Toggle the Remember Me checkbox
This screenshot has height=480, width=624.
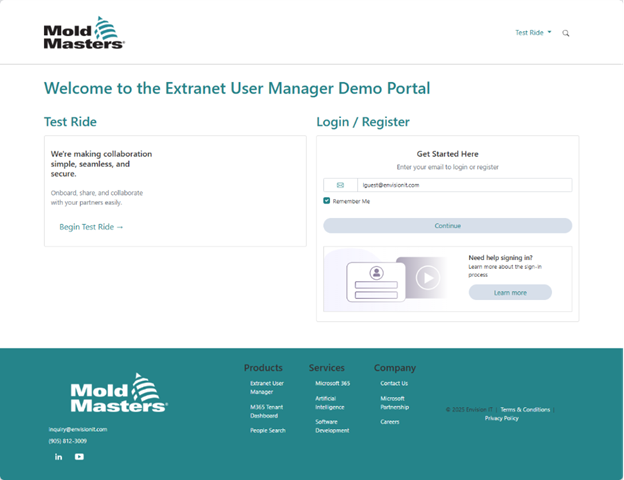coord(327,201)
